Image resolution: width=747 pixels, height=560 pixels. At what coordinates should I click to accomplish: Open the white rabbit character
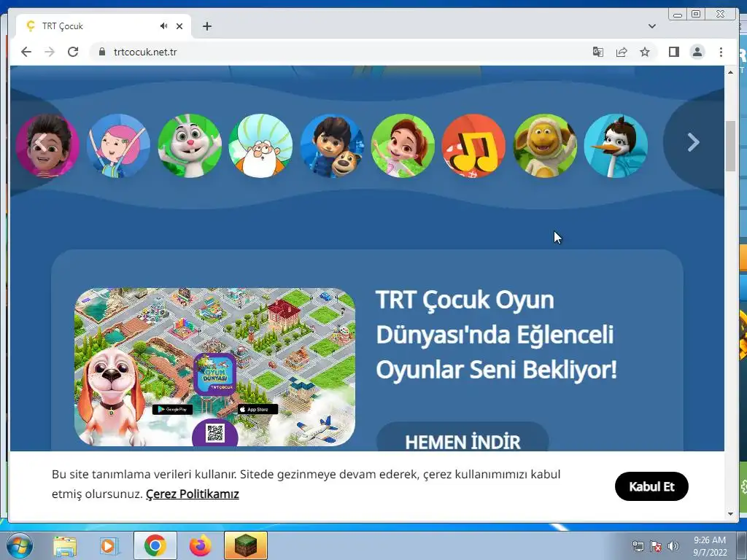pyautogui.click(x=190, y=146)
